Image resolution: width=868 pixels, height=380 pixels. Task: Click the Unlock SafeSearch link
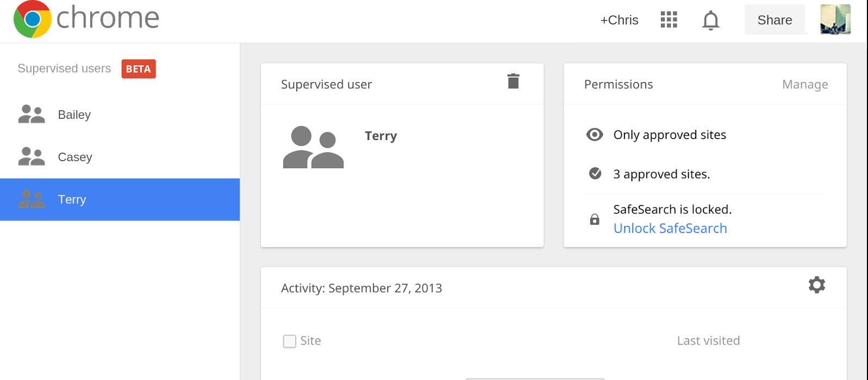(670, 229)
